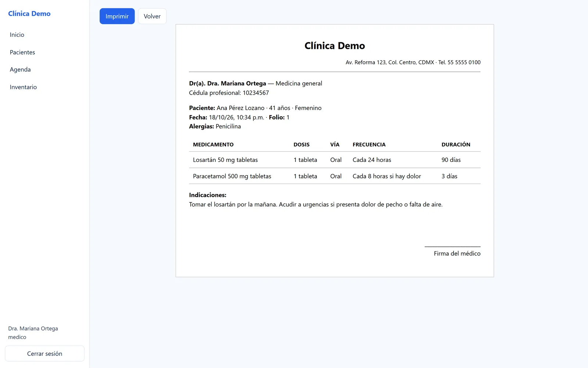Open the Agenda section
This screenshot has height=368, width=588.
tap(20, 70)
